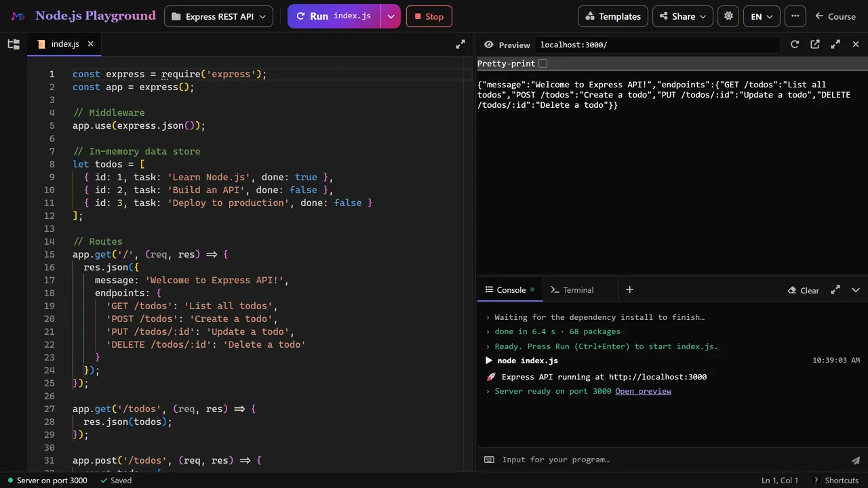This screenshot has width=868, height=488.
Task: Open the file explorer sidebar icon
Action: click(14, 44)
